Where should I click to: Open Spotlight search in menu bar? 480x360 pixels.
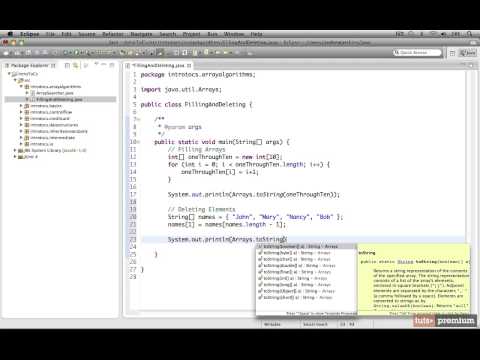click(470, 34)
